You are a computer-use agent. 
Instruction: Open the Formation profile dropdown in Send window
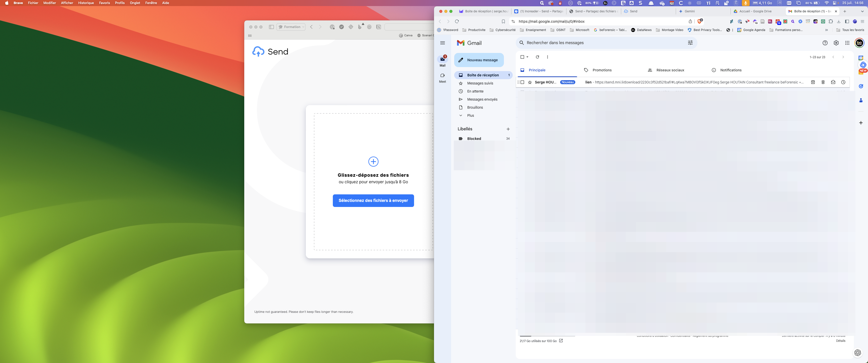[291, 27]
